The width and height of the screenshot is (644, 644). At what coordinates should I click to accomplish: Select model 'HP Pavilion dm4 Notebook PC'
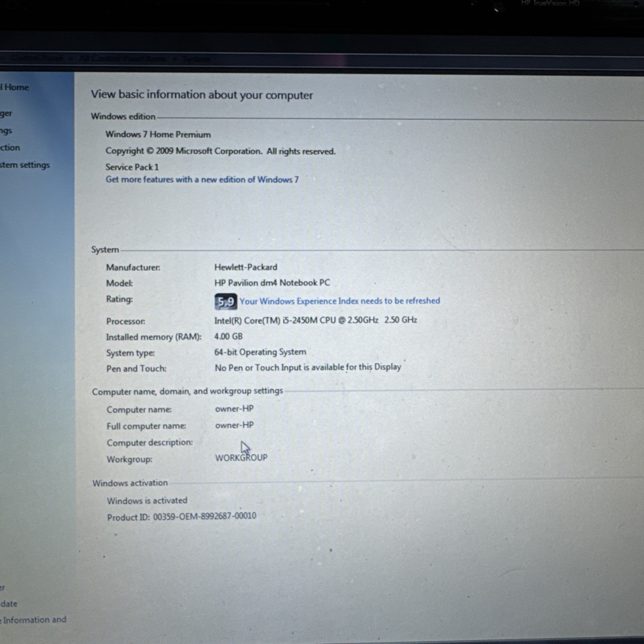(x=272, y=283)
